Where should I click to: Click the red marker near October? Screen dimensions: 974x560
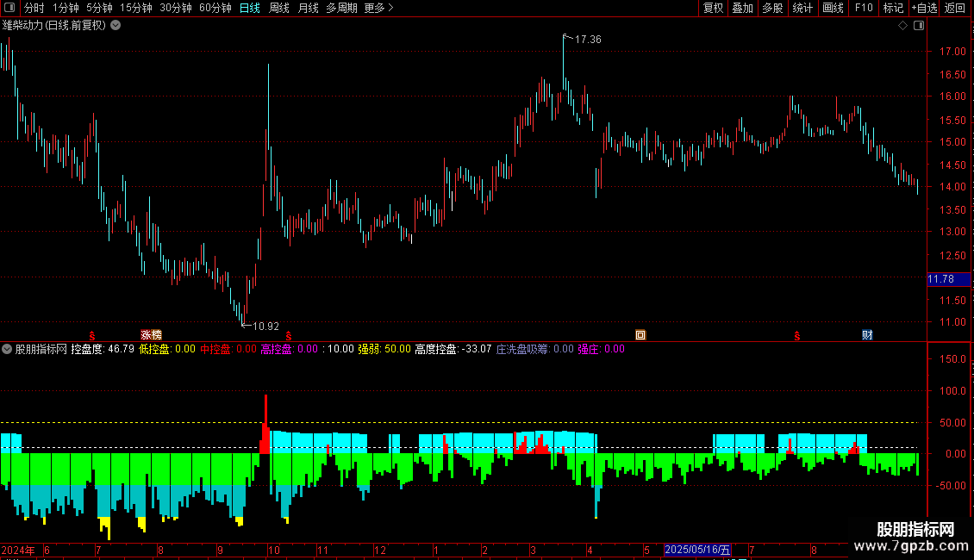288,335
